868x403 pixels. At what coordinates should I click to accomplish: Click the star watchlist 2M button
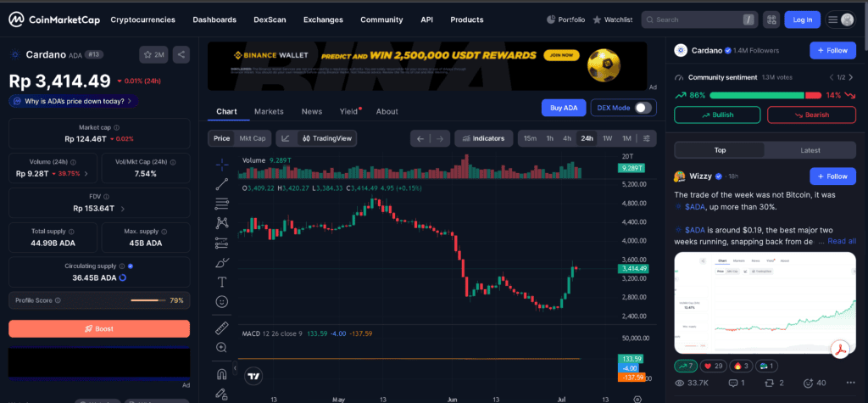(154, 54)
